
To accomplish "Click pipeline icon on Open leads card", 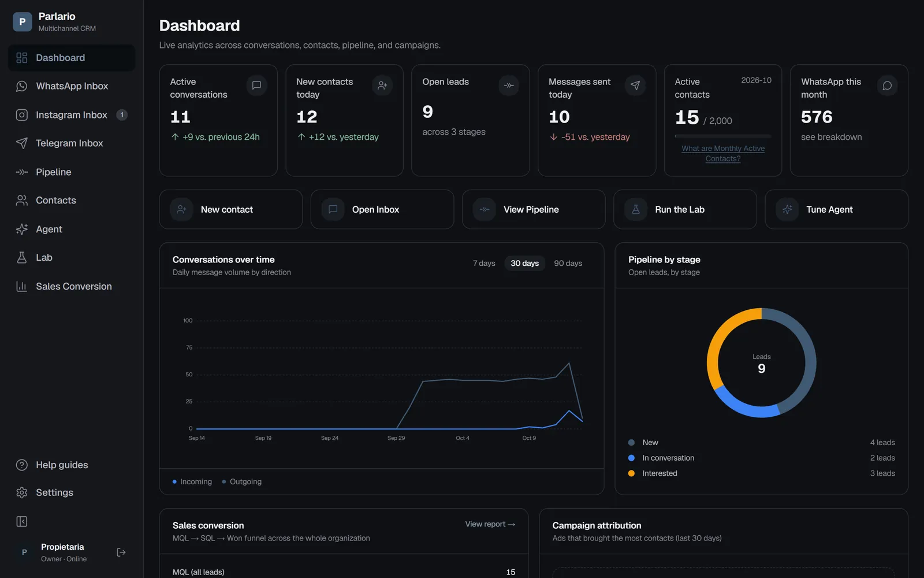I will (509, 86).
